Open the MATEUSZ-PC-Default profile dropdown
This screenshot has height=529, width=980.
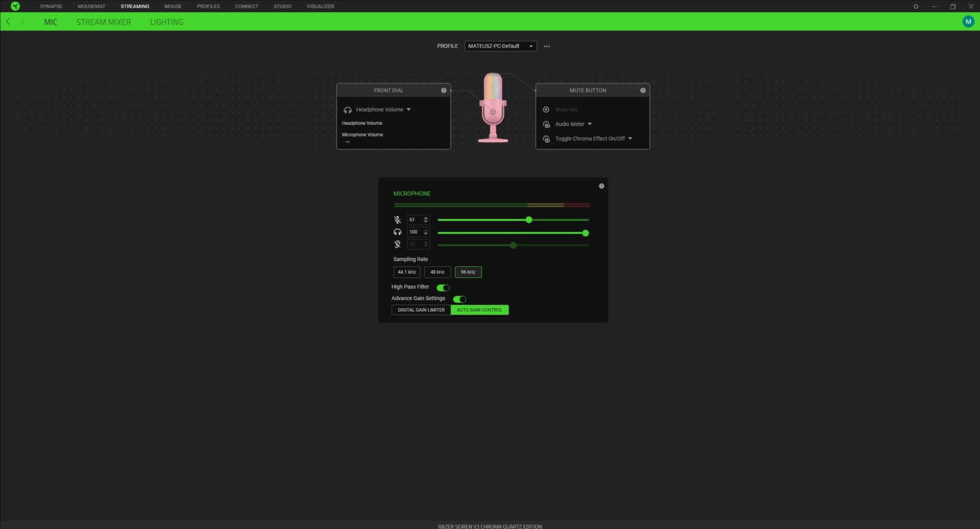pos(500,46)
